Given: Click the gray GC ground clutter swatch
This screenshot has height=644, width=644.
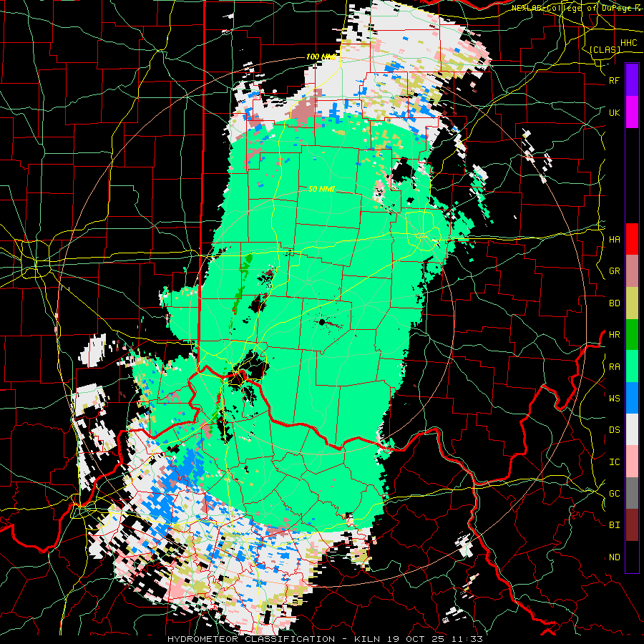Looking at the screenshot, I should tap(632, 493).
